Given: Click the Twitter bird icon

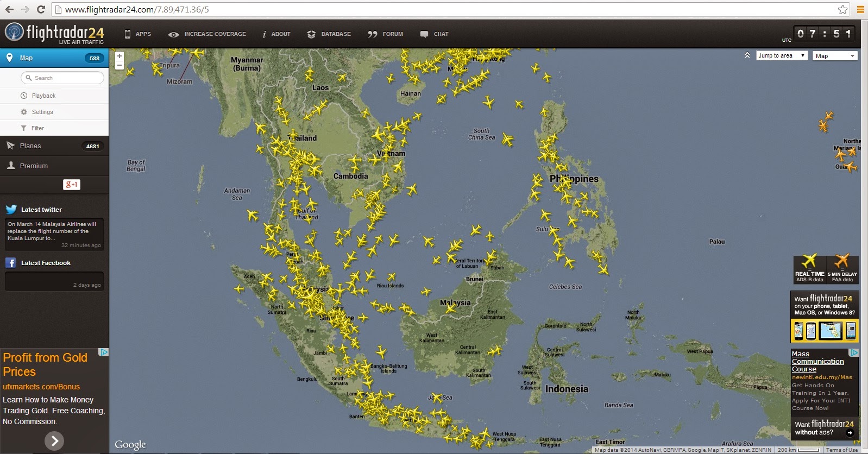Looking at the screenshot, I should [11, 210].
